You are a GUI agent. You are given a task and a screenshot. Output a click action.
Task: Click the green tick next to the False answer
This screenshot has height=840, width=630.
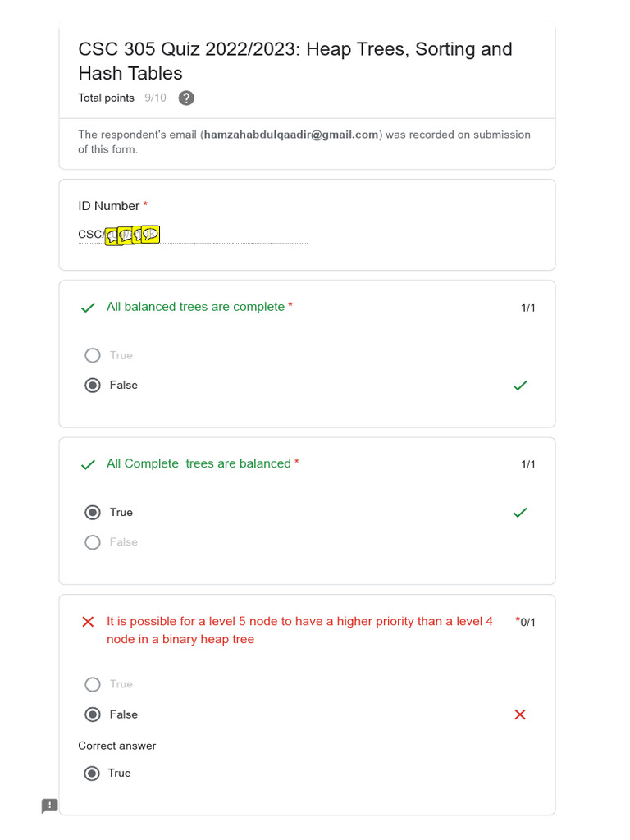[520, 386]
